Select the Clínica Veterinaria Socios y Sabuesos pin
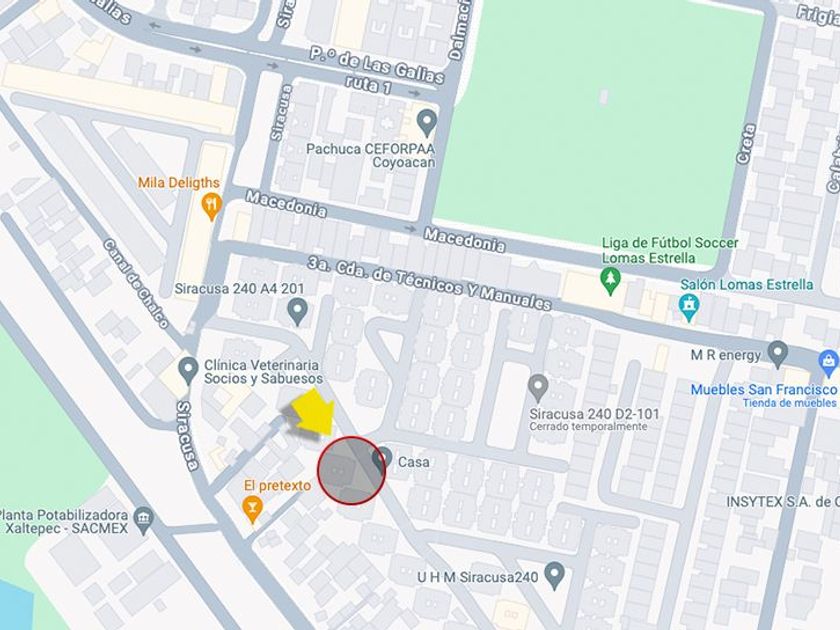 188,371
